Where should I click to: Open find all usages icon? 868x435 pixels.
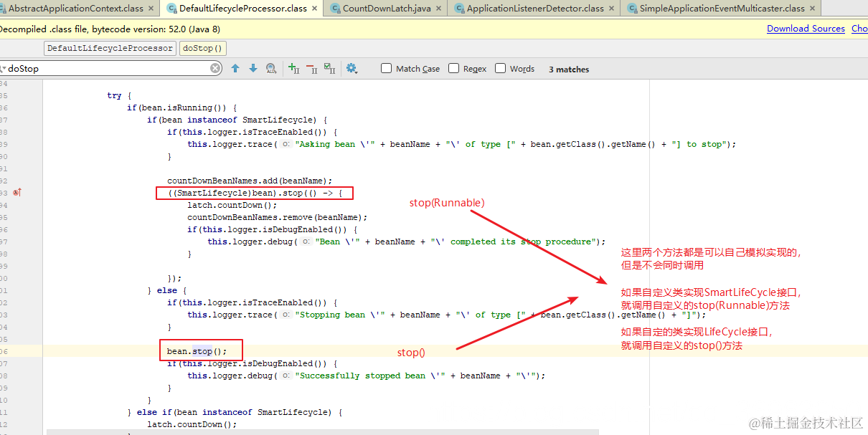coord(271,68)
